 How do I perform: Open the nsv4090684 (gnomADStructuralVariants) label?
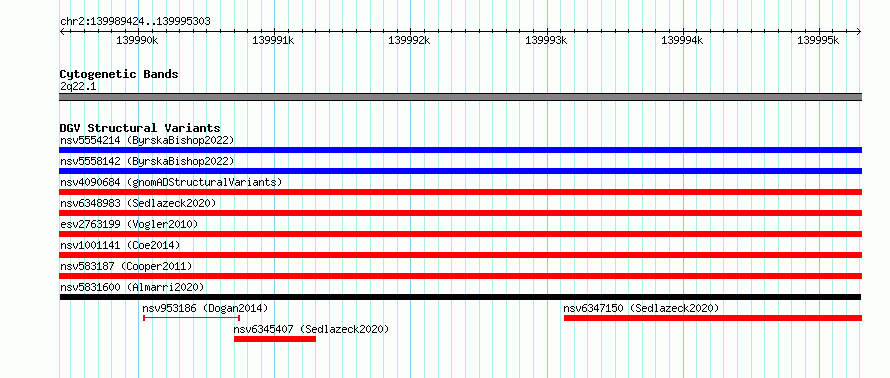(x=171, y=182)
